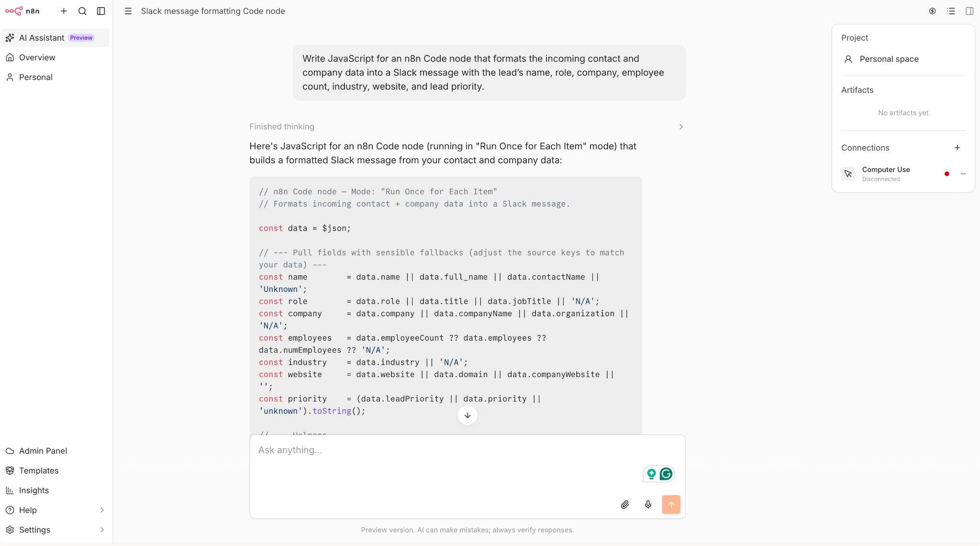Click the credits coin icon in header
Image resolution: width=980 pixels, height=546 pixels.
click(x=933, y=11)
